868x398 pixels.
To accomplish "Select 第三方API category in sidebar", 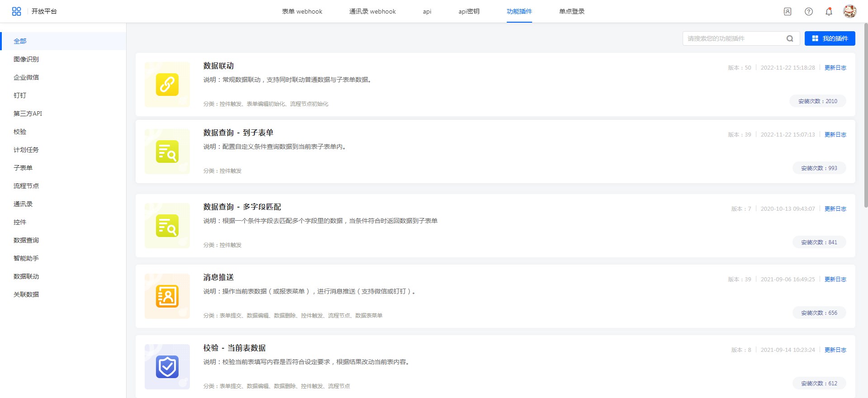I will point(28,114).
